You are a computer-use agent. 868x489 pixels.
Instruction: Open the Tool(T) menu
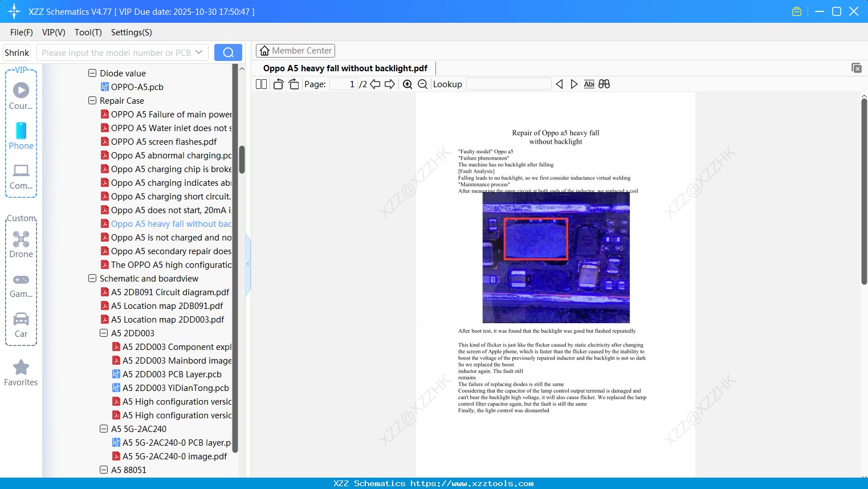click(x=88, y=32)
